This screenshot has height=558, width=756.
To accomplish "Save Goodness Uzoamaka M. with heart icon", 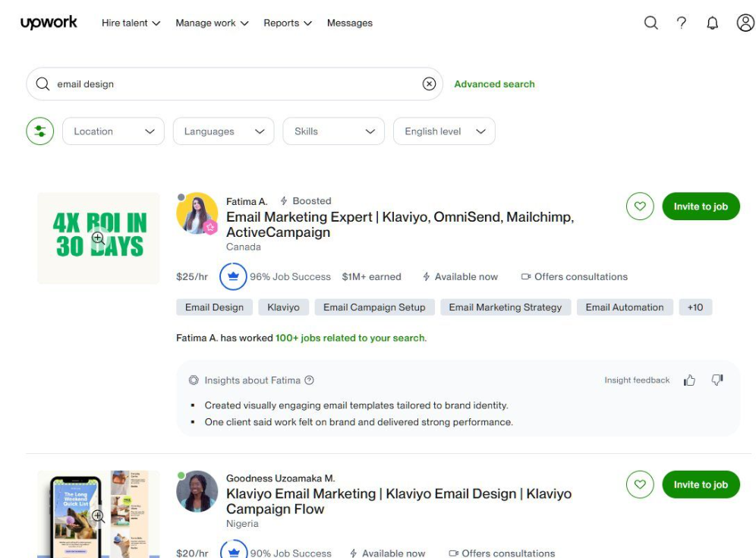I will 640,484.
